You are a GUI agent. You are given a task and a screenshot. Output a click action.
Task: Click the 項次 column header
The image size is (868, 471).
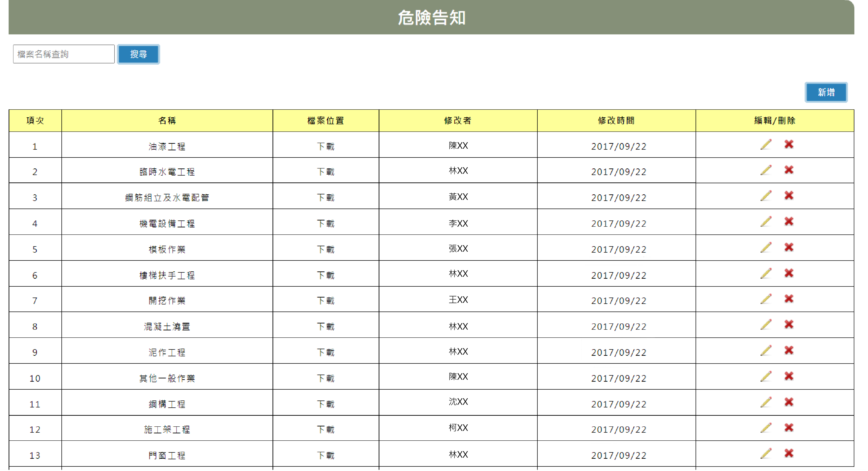point(35,120)
